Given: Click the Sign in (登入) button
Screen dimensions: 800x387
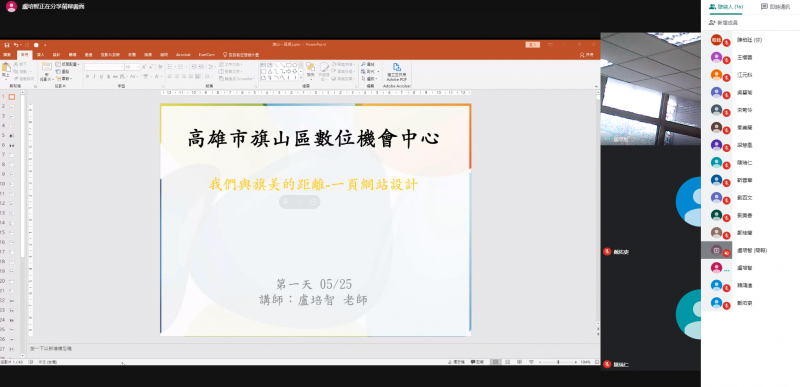Looking at the screenshot, I should click(533, 45).
